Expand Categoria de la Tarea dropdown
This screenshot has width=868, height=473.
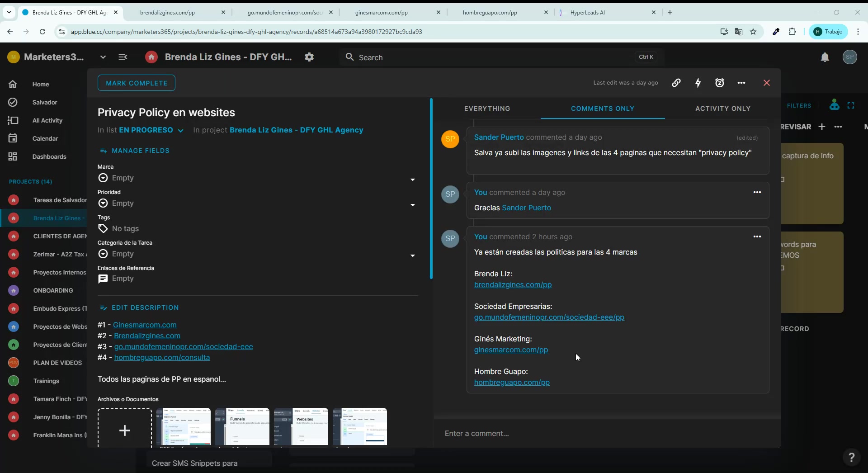tap(412, 255)
